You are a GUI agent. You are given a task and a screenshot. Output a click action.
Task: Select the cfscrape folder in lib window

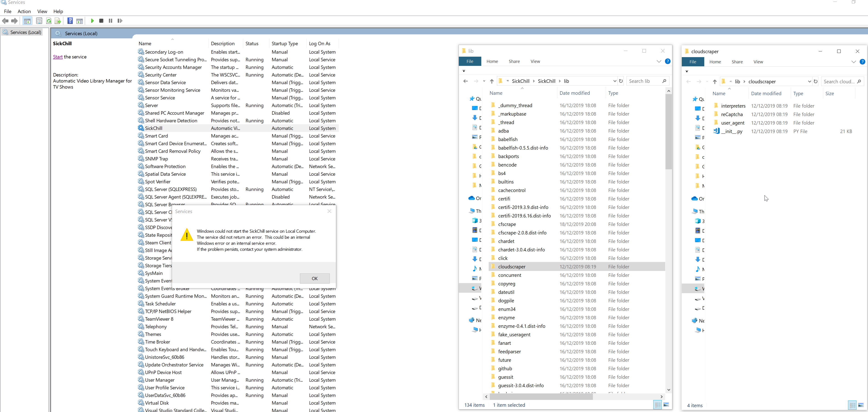[x=507, y=224]
